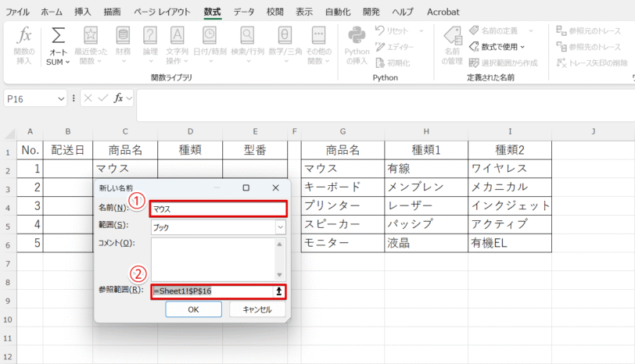
Task: Click the formula bar confirm checkmark
Action: pyautogui.click(x=103, y=98)
